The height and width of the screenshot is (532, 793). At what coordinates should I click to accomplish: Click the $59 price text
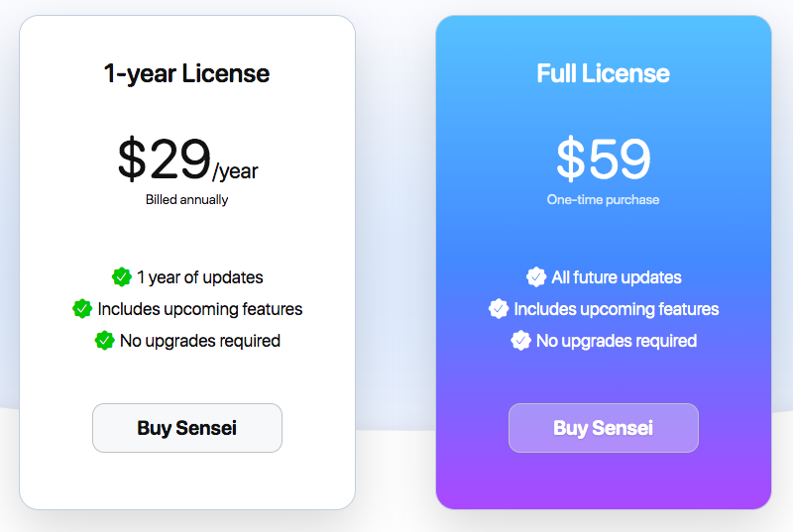coord(603,160)
